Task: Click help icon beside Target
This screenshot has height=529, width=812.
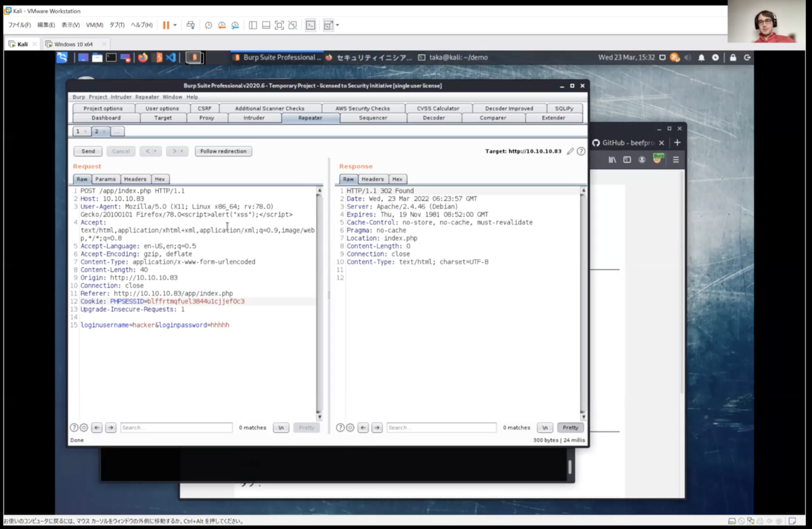Action: (581, 152)
